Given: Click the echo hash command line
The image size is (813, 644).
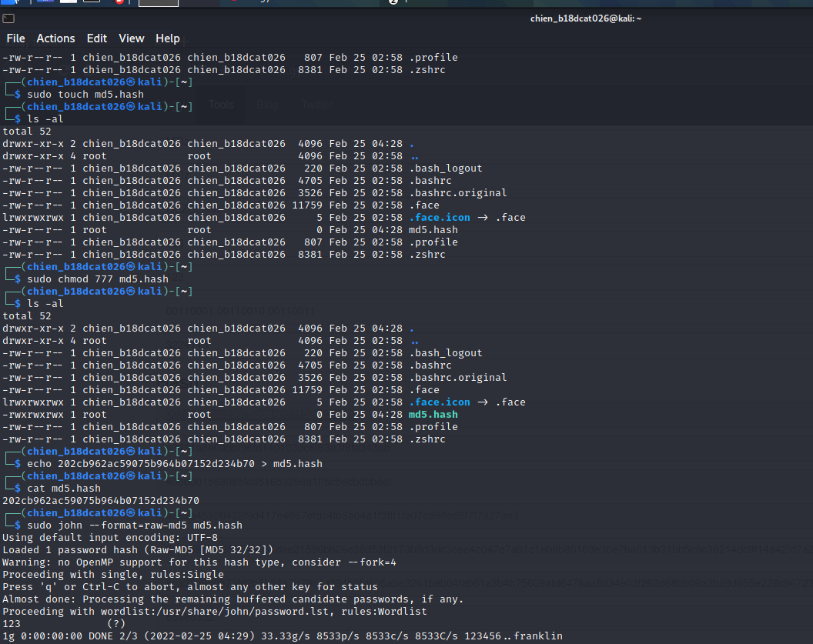Looking at the screenshot, I should click(x=174, y=464).
